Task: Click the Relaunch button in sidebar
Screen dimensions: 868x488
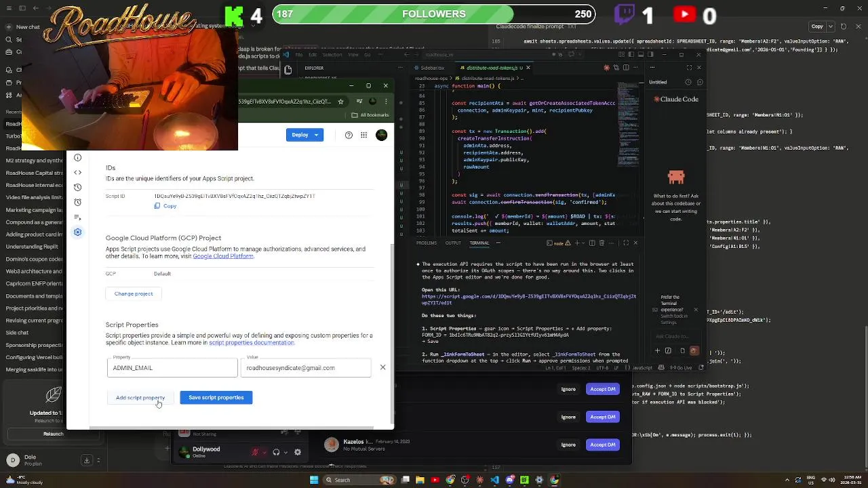Action: point(53,434)
